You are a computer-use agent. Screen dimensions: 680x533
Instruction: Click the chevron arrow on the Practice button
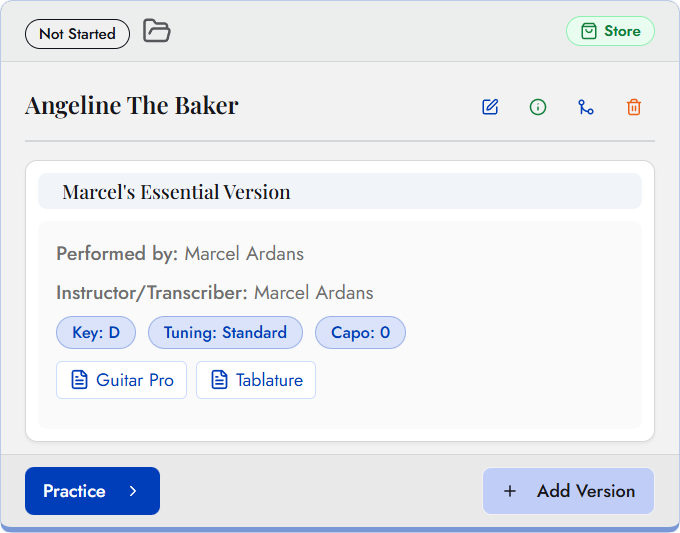(134, 491)
